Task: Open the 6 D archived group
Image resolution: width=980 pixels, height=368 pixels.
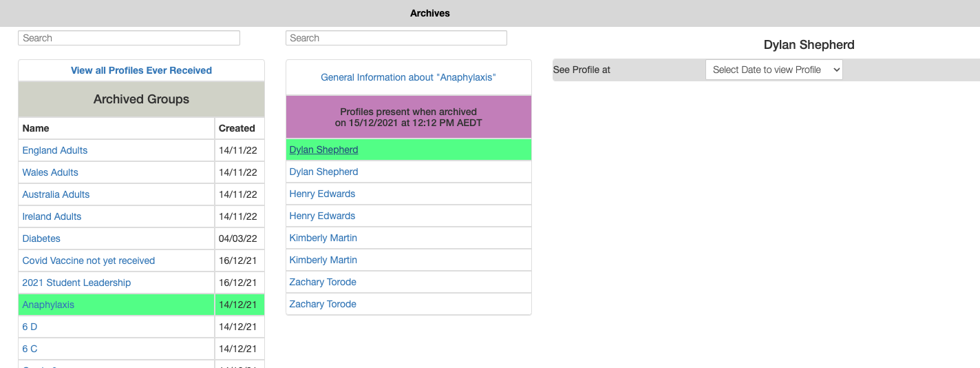Action: [x=30, y=327]
